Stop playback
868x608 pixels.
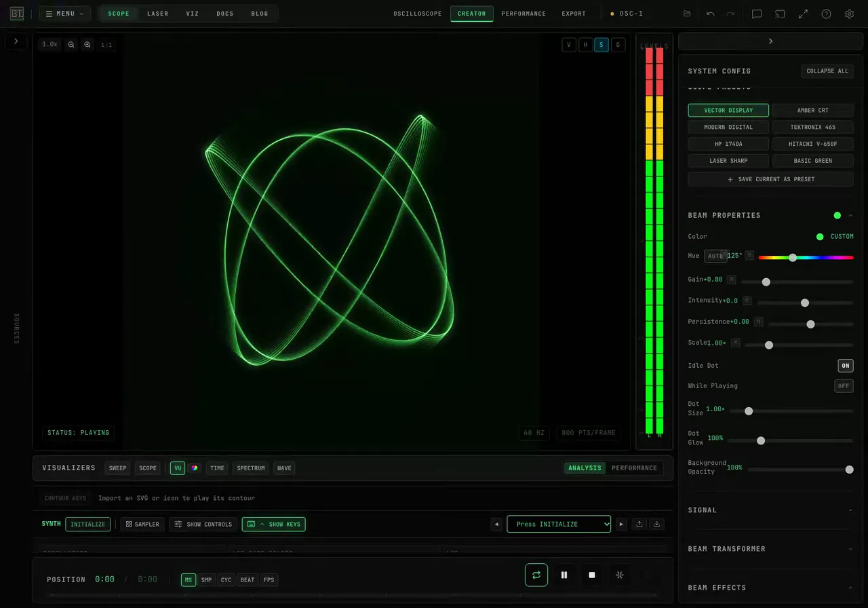point(592,575)
